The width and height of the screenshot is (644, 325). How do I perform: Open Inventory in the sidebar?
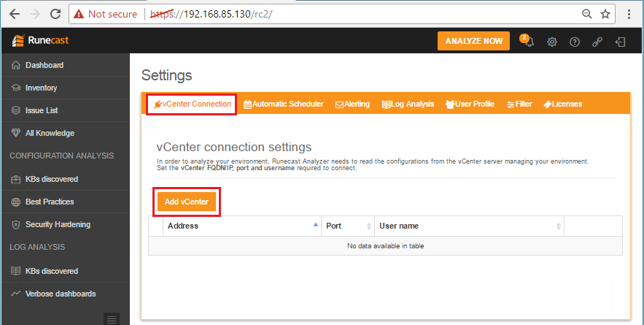click(66, 88)
